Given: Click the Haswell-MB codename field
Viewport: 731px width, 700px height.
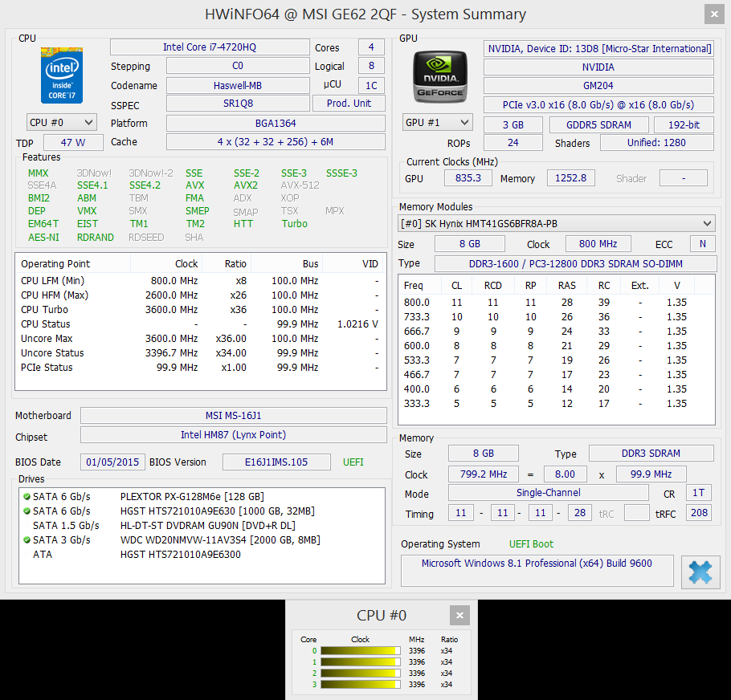Looking at the screenshot, I should (x=238, y=86).
